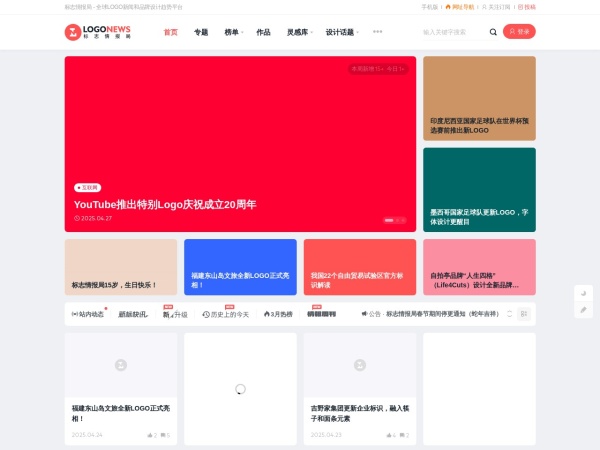
Task: Open the 投稿 submission link
Action: pyautogui.click(x=527, y=7)
